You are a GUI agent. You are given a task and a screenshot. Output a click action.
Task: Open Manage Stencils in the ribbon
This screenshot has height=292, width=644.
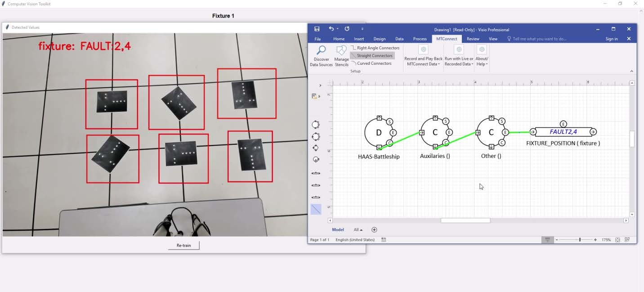pyautogui.click(x=341, y=51)
